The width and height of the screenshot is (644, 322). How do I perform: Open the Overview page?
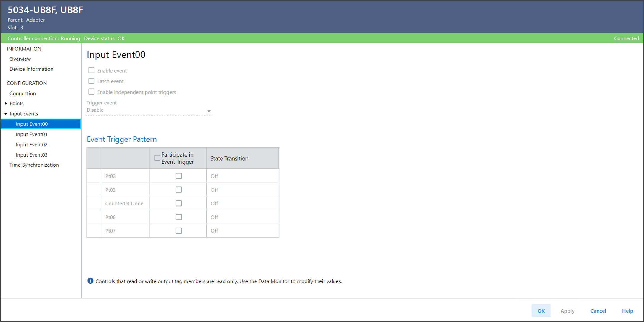[x=20, y=59]
